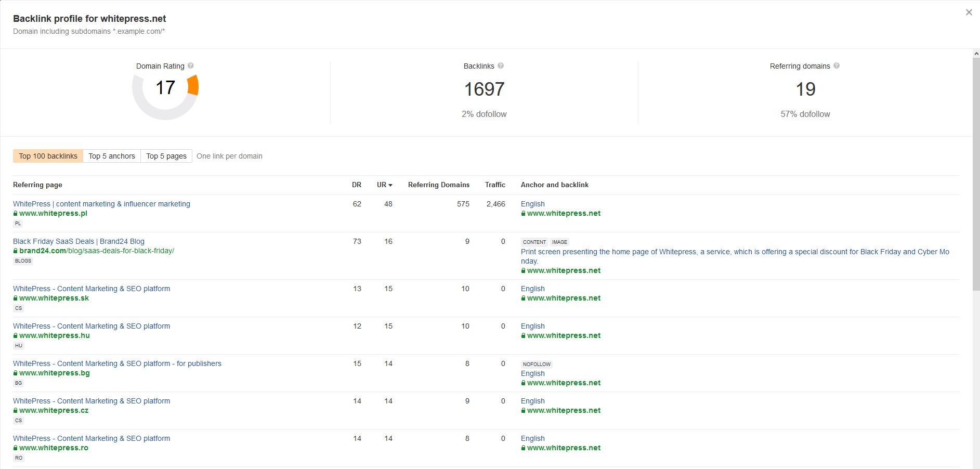Click the HU language tag

coord(19,346)
